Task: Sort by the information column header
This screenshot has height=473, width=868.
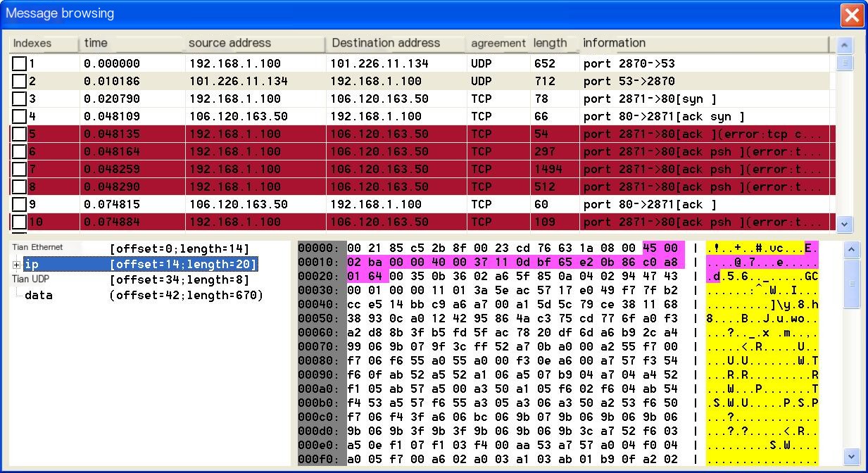Action: [x=705, y=43]
